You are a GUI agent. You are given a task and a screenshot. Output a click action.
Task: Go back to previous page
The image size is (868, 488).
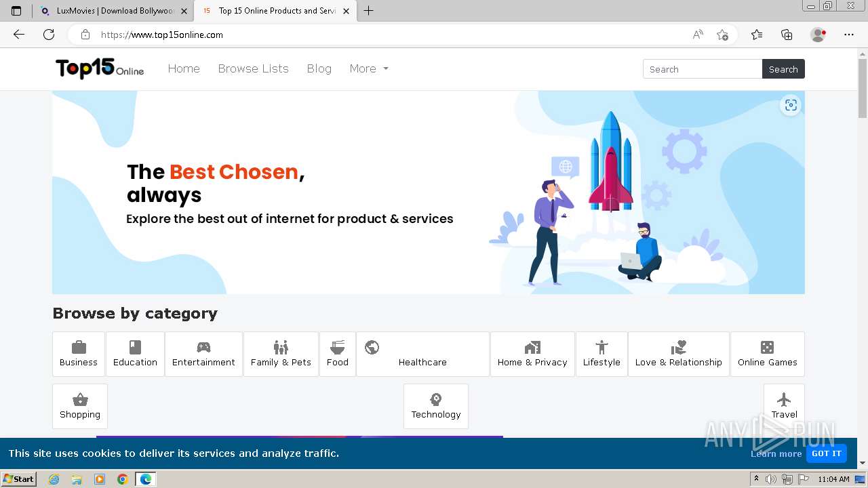click(x=19, y=35)
